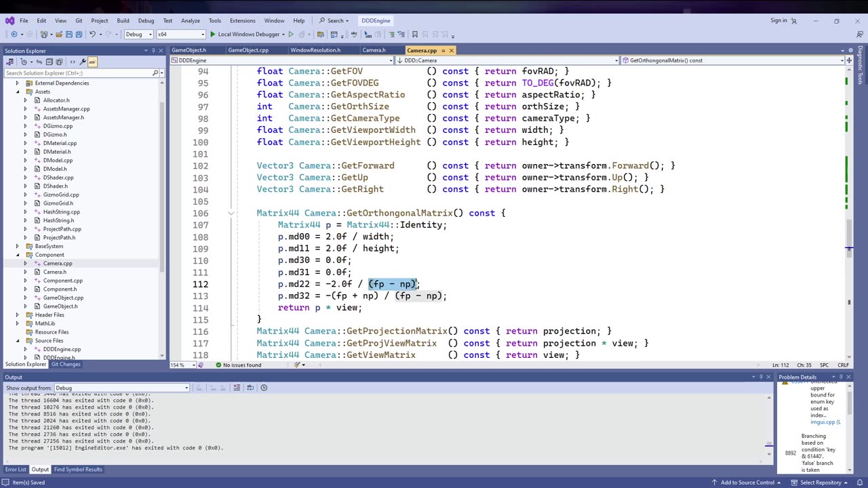This screenshot has height=488, width=868.
Task: Click the code cleanup broom icon
Action: (297, 365)
